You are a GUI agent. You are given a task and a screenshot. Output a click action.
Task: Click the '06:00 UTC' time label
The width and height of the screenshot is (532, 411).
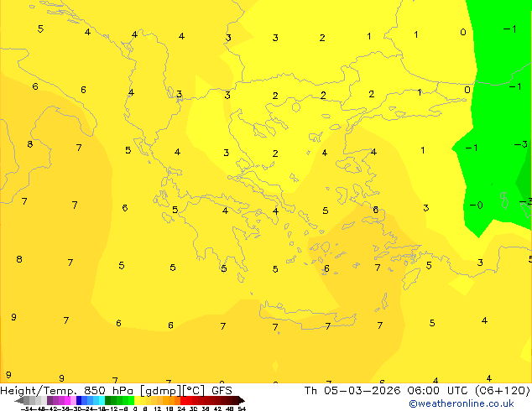[439, 391]
